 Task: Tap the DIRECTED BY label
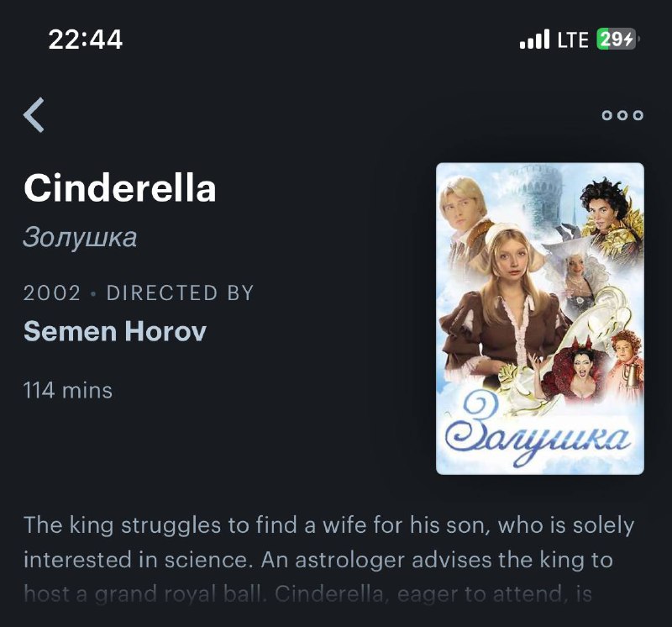coord(180,293)
